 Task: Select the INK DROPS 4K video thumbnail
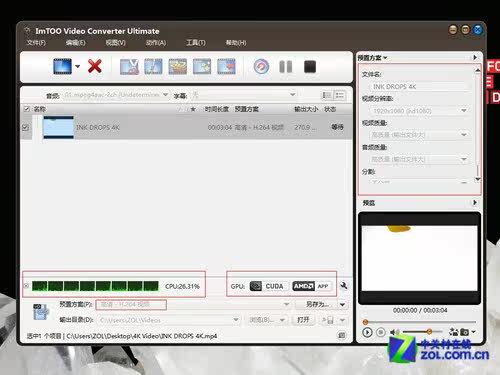58,127
